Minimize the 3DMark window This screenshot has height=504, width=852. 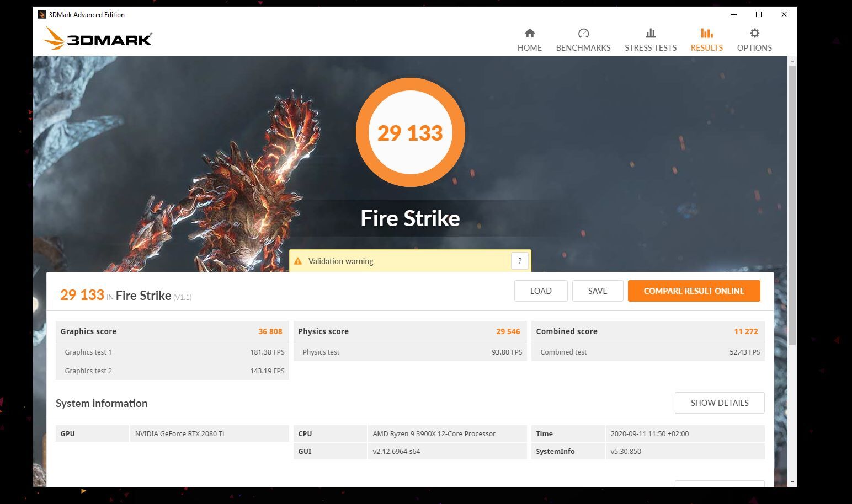pyautogui.click(x=733, y=14)
